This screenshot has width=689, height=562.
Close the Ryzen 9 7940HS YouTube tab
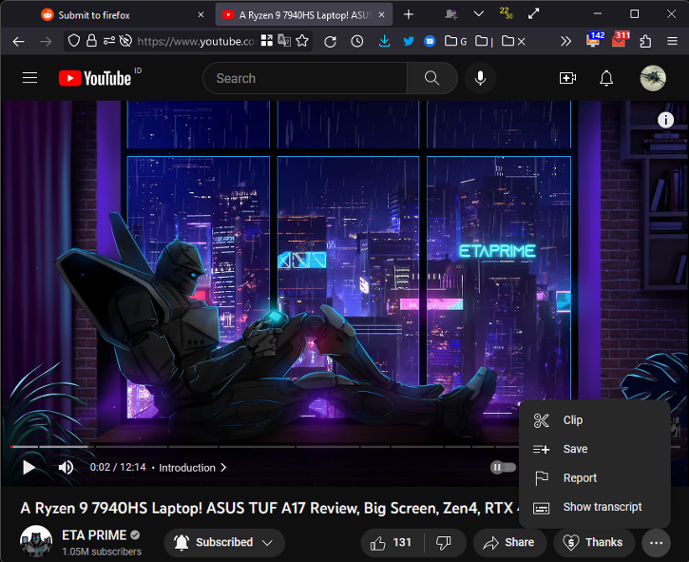point(382,15)
